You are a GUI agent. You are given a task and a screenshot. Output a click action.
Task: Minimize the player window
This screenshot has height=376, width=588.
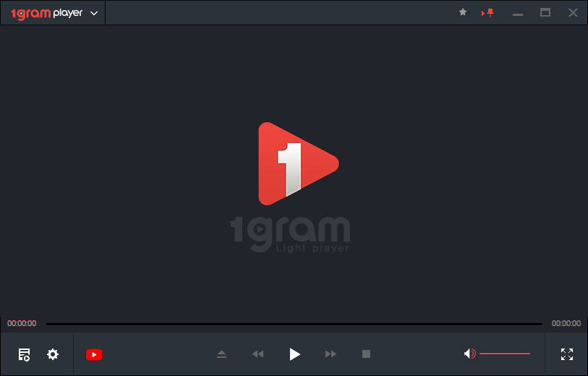[x=518, y=14]
